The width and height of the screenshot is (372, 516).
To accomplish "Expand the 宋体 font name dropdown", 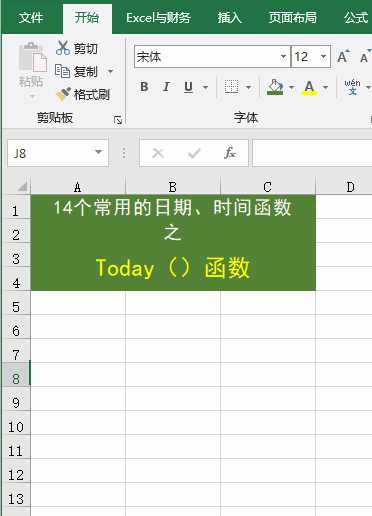I will click(x=283, y=56).
